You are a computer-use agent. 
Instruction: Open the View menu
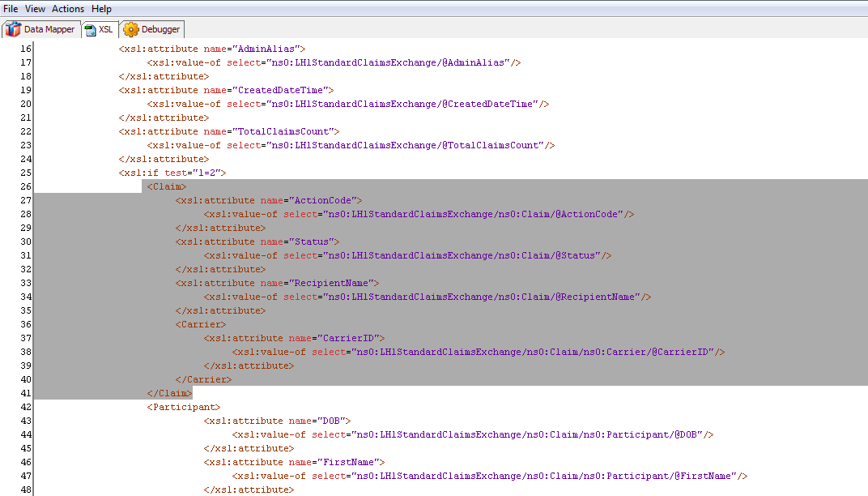click(35, 9)
